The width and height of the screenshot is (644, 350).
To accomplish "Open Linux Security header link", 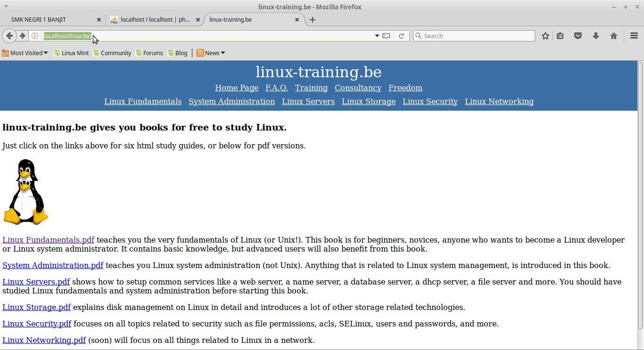I will [x=430, y=101].
